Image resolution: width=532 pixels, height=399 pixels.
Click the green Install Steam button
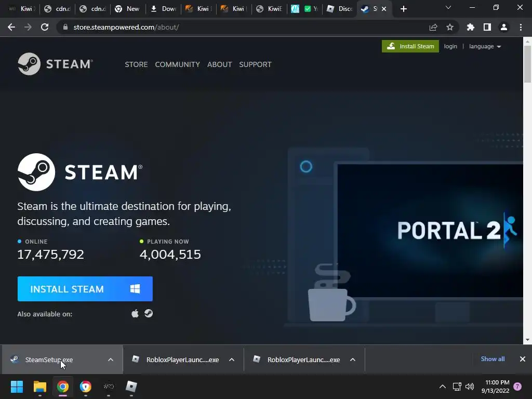tap(410, 46)
